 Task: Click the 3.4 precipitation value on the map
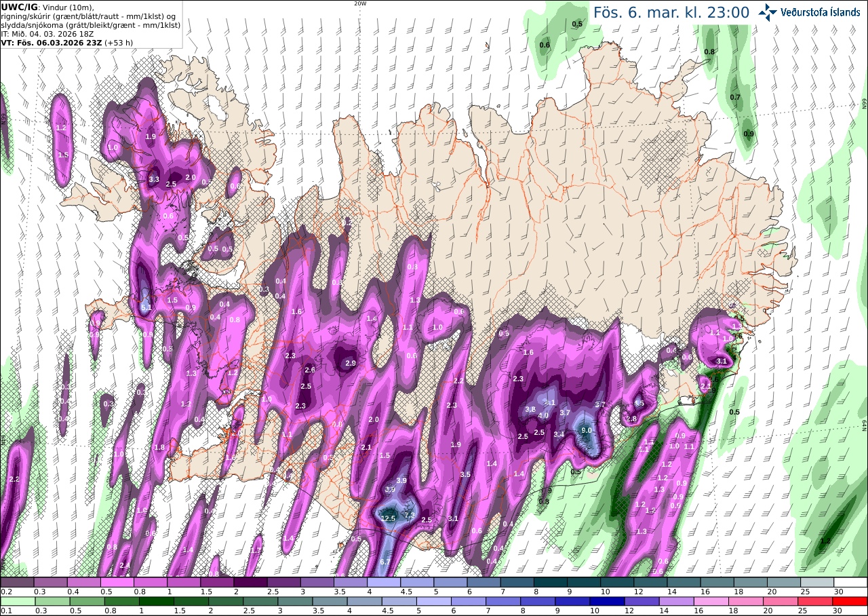click(559, 434)
